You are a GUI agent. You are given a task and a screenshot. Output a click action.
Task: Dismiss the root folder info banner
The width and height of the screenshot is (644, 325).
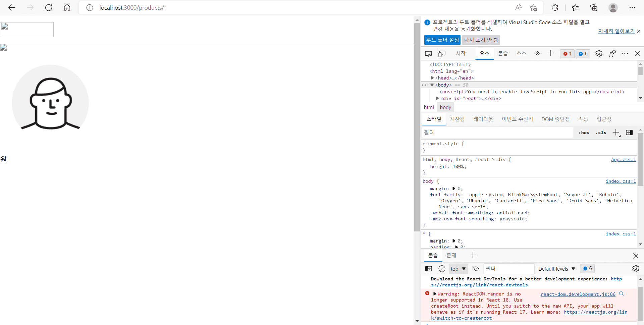[x=639, y=31]
